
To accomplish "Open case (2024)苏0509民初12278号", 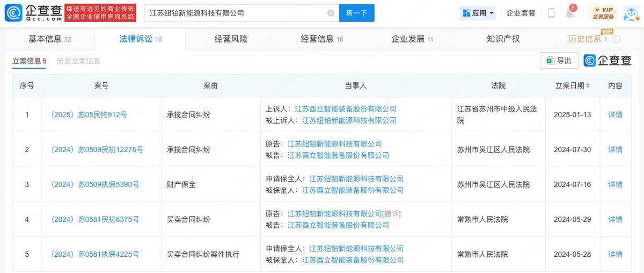I will 97,149.
